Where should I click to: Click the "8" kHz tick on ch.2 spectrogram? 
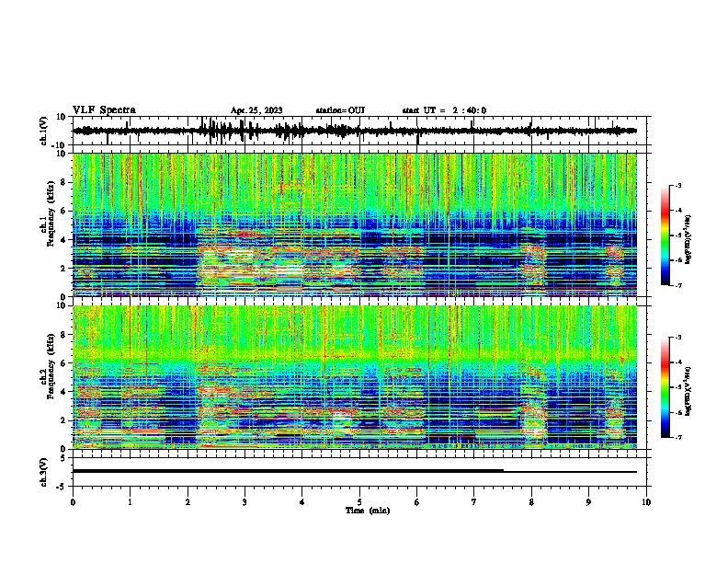tap(63, 335)
